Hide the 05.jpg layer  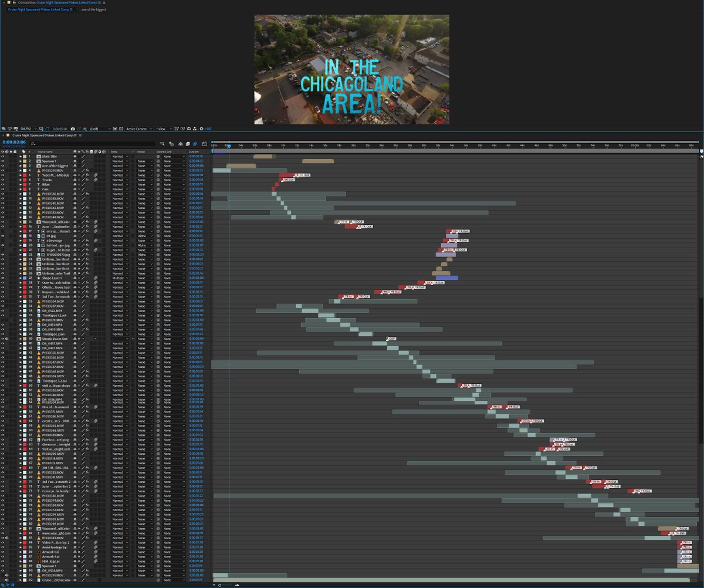pos(3,236)
